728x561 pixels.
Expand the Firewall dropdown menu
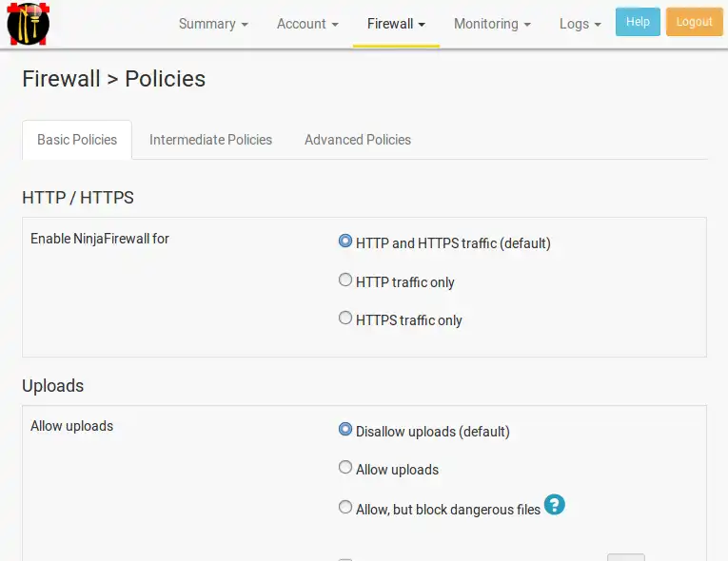(396, 24)
